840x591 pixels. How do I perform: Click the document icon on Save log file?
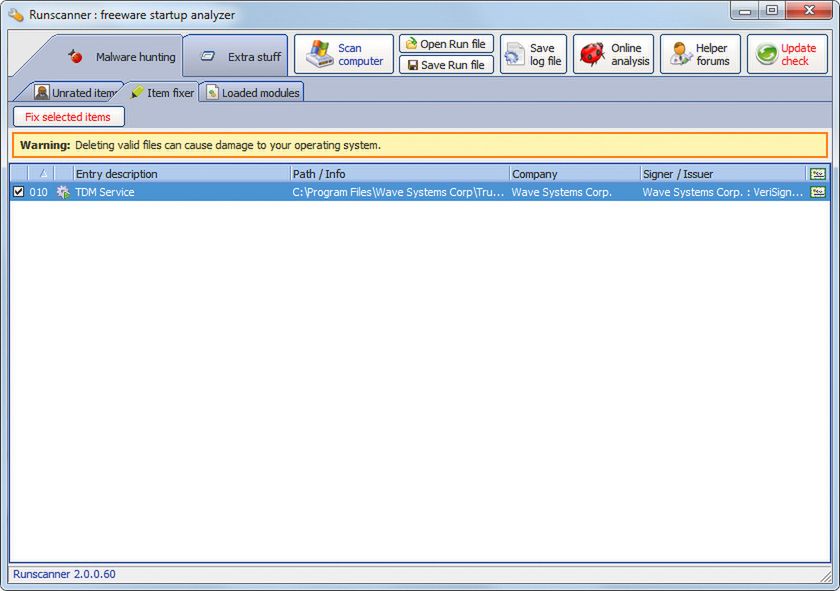point(514,54)
